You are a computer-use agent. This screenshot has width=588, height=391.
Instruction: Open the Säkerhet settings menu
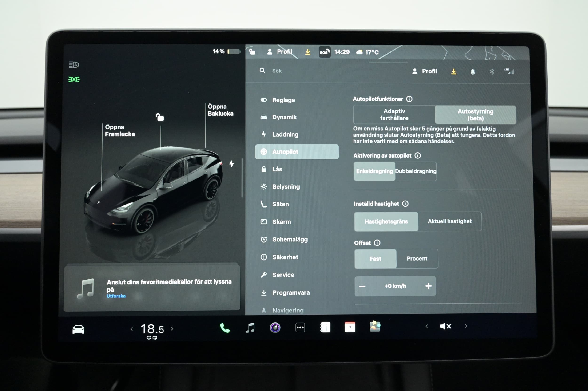[285, 257]
